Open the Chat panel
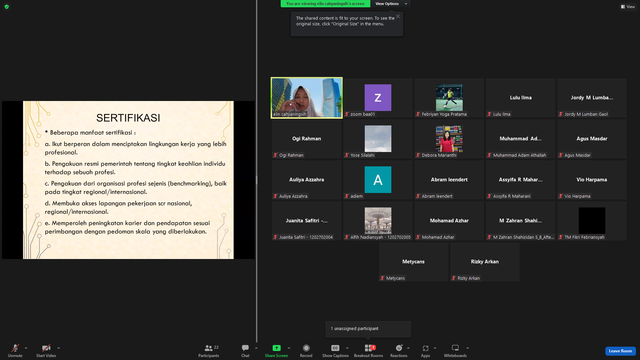Viewport: 640px width, 360px height. click(x=245, y=350)
